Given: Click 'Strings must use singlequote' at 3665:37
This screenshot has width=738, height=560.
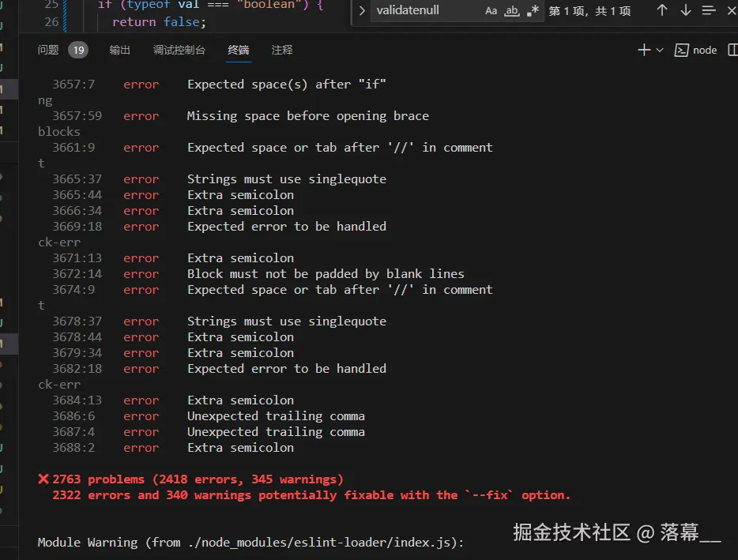Looking at the screenshot, I should pos(287,179).
